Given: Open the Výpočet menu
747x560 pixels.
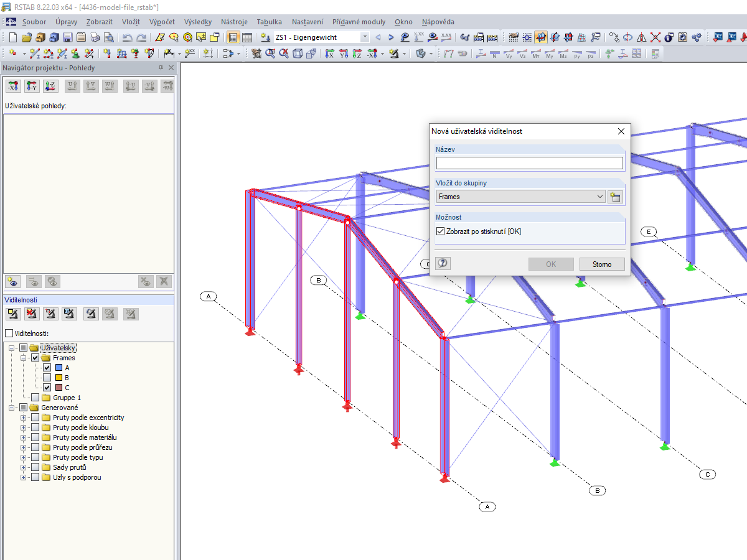Looking at the screenshot, I should 162,22.
